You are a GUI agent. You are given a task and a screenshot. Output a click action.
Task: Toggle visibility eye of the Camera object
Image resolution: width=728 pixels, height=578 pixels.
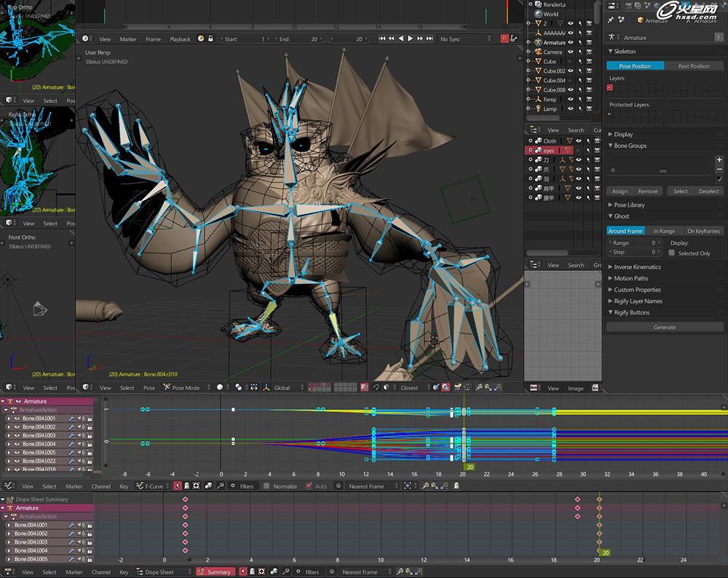click(571, 52)
